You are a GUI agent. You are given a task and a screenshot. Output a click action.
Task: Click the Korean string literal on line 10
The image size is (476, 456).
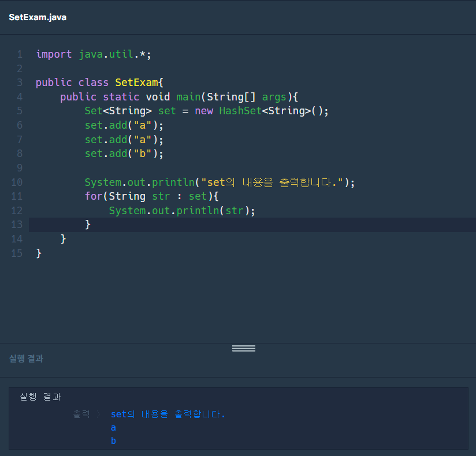click(272, 182)
